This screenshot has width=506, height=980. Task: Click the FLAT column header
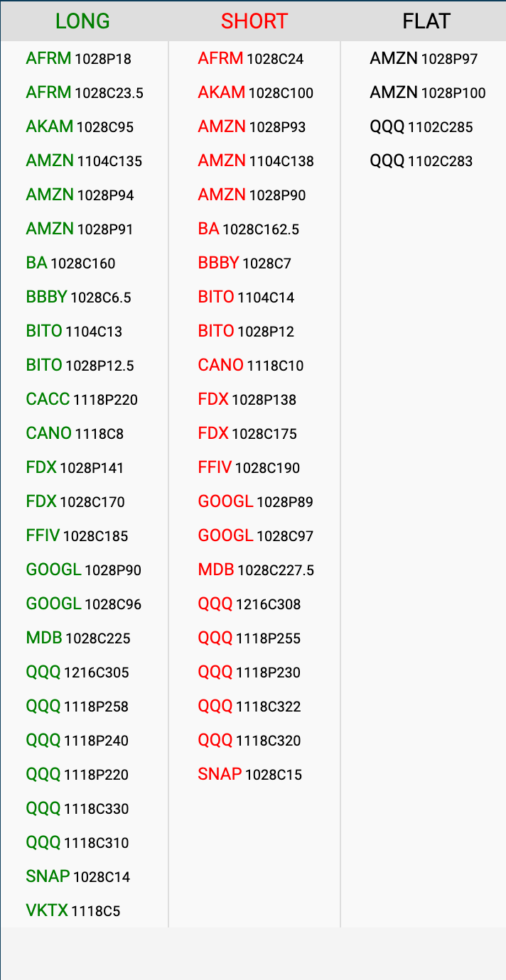pyautogui.click(x=426, y=21)
